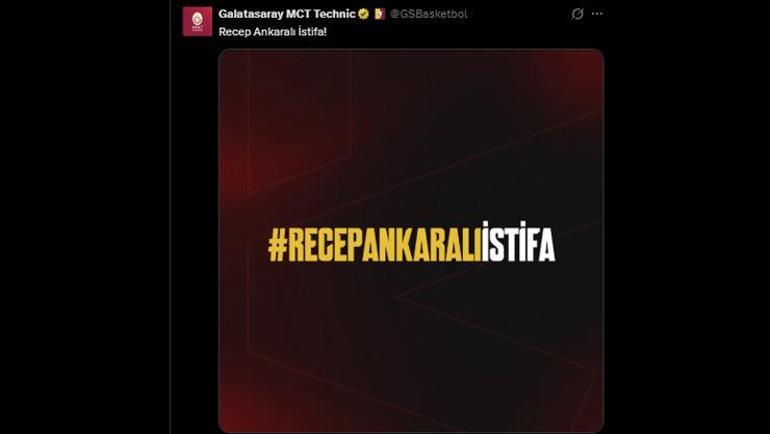Click the tweet text 'Recep Ankaralı İstifa!'

pos(273,32)
